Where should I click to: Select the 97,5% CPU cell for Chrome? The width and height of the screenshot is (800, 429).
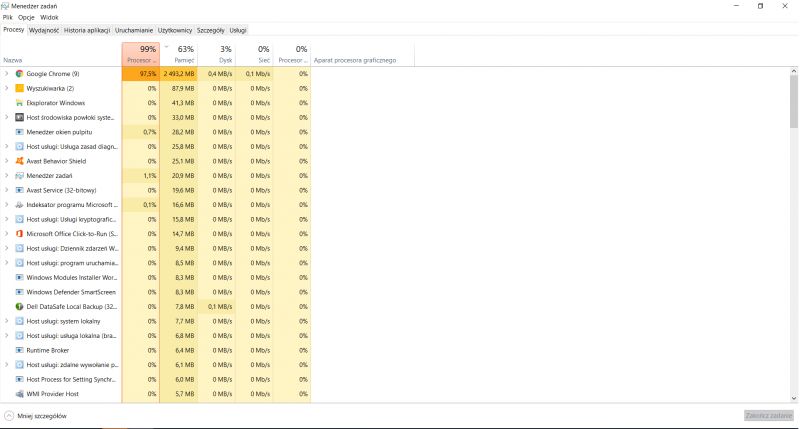pos(141,74)
